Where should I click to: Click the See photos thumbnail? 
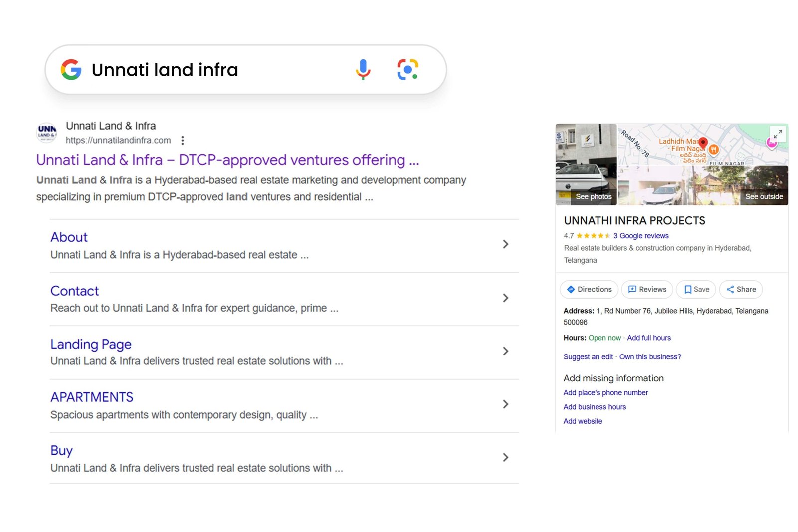(x=586, y=165)
